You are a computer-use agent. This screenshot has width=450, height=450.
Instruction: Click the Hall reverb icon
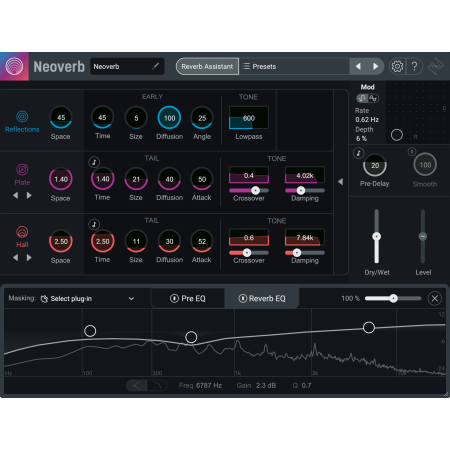(22, 232)
